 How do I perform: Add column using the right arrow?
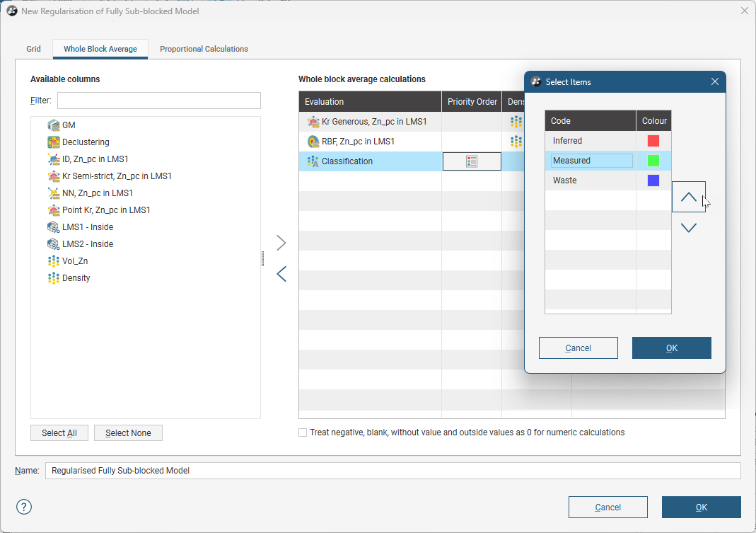[x=281, y=243]
